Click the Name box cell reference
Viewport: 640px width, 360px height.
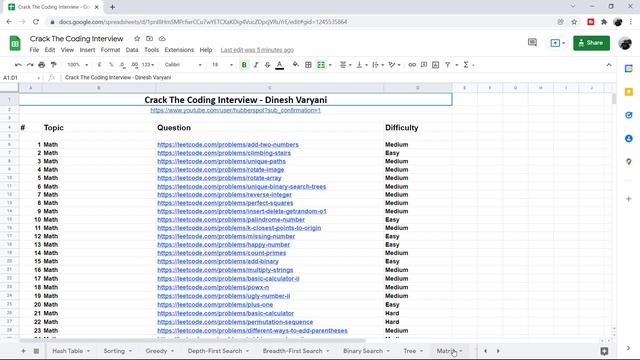(20, 78)
